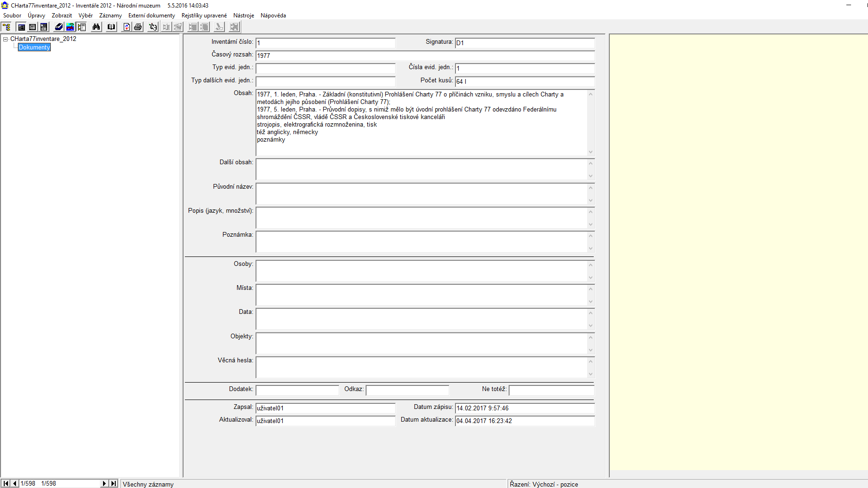The width and height of the screenshot is (868, 488).
Task: Collapse the CHarta77inventare_2012 tree node
Action: tap(6, 39)
